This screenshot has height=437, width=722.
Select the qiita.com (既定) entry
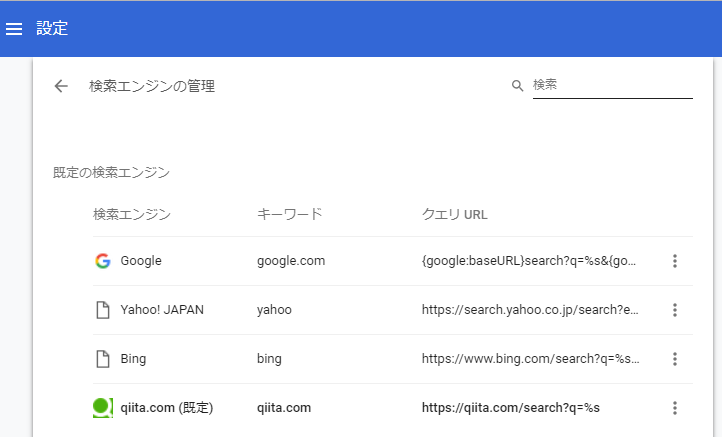167,408
